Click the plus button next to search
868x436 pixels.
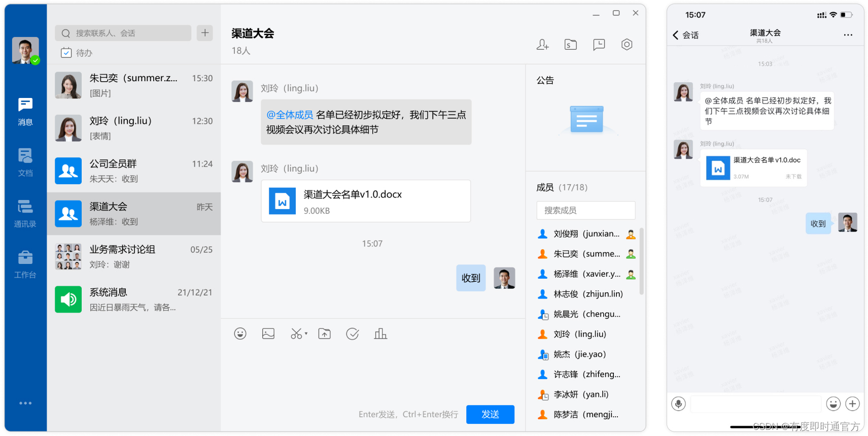click(x=205, y=33)
